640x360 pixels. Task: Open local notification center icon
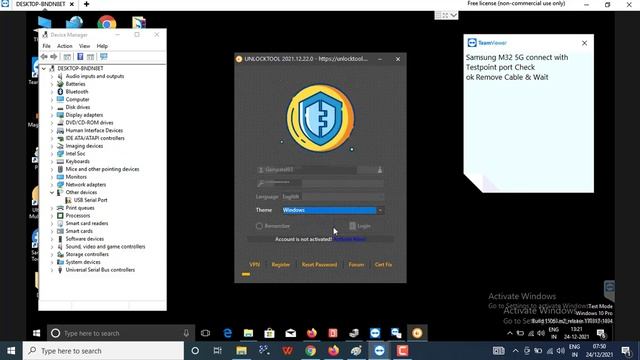coord(626,351)
